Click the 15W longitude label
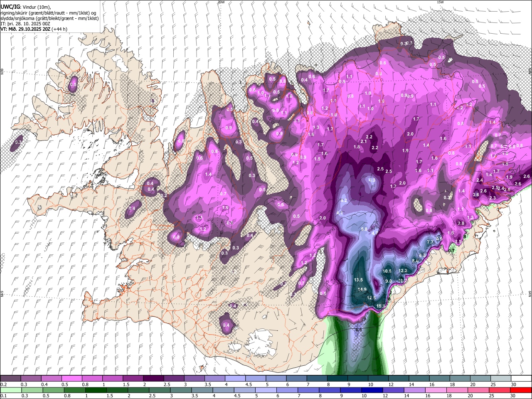Screen dimensions: 532x399 coord(440,2)
